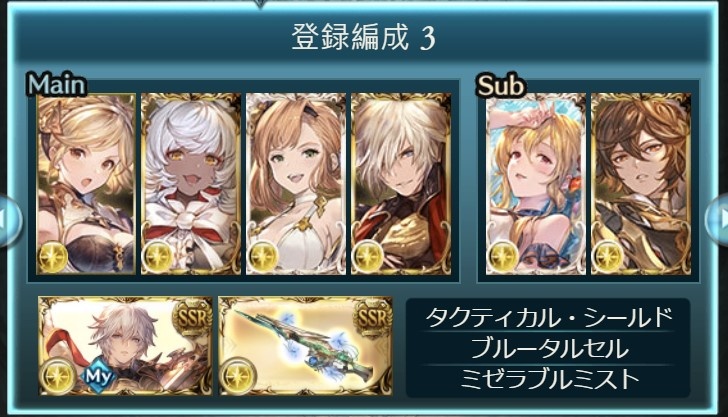Select the blonde girl main character portrait
This screenshot has width=728, height=417.
coord(86,184)
